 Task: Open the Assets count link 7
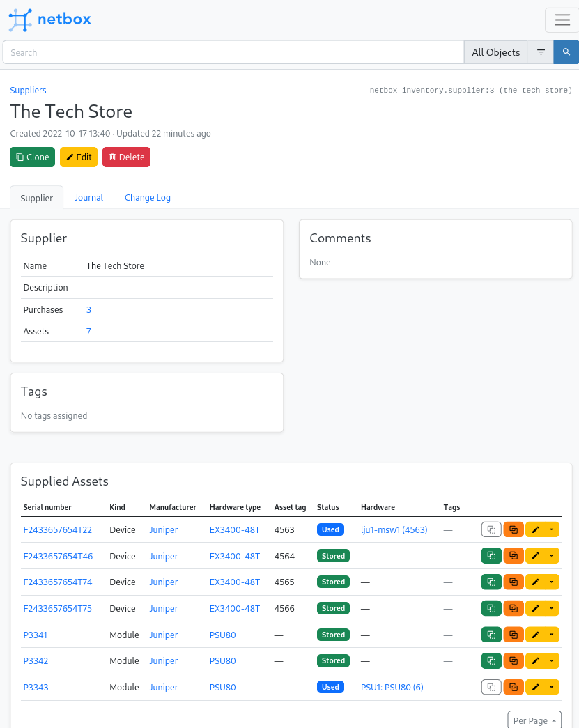[x=88, y=332]
